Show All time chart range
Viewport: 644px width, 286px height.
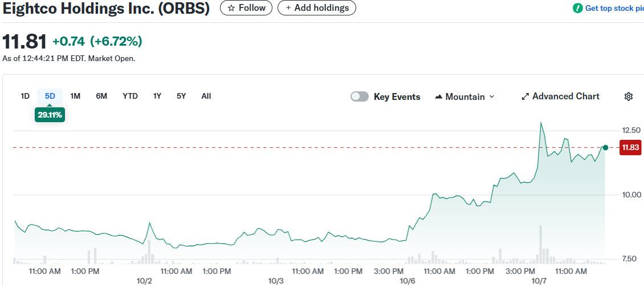point(206,96)
